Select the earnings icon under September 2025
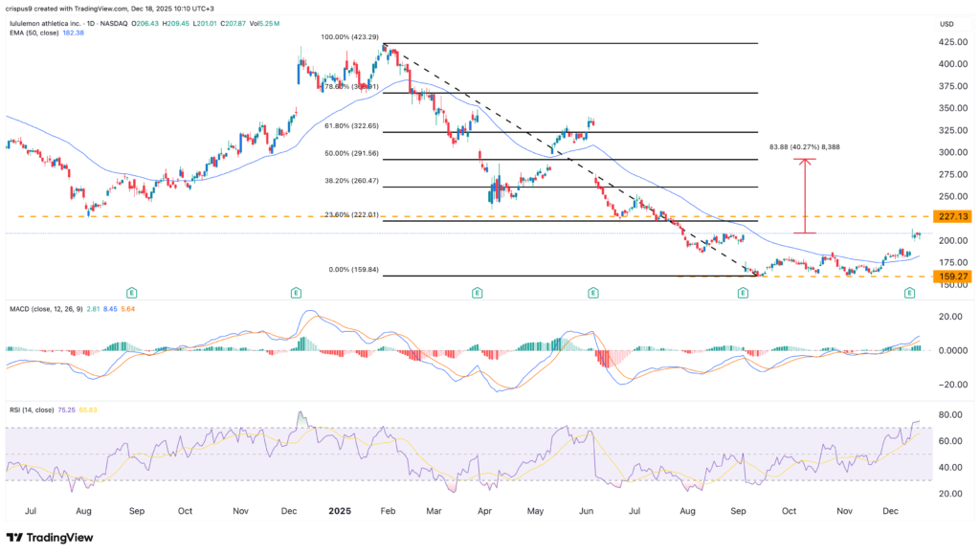 [742, 291]
